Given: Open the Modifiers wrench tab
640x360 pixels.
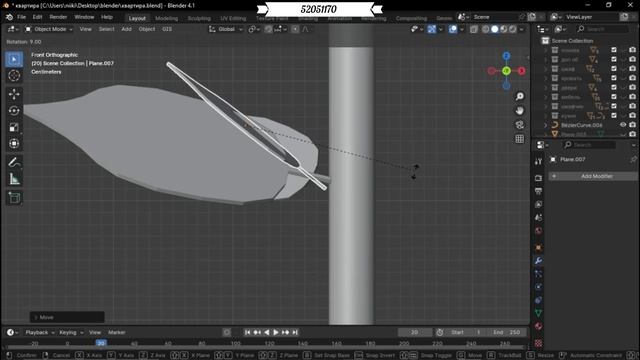Looking at the screenshot, I should click(x=538, y=260).
